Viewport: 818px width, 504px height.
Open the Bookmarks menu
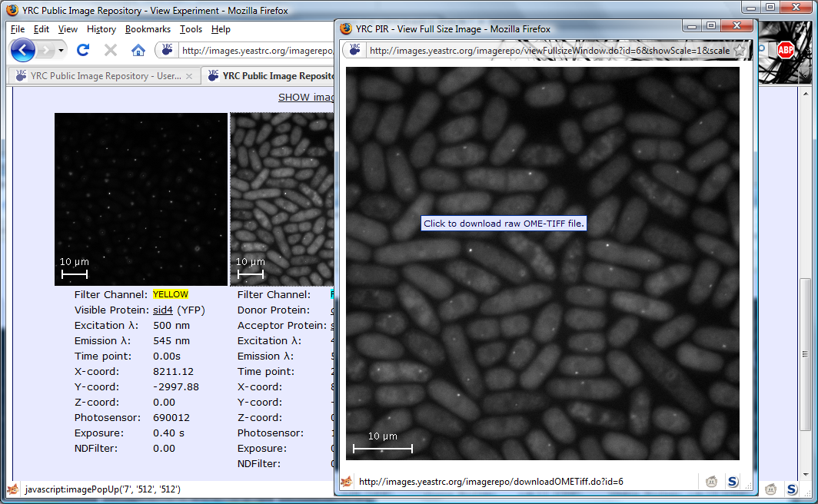[x=148, y=29]
